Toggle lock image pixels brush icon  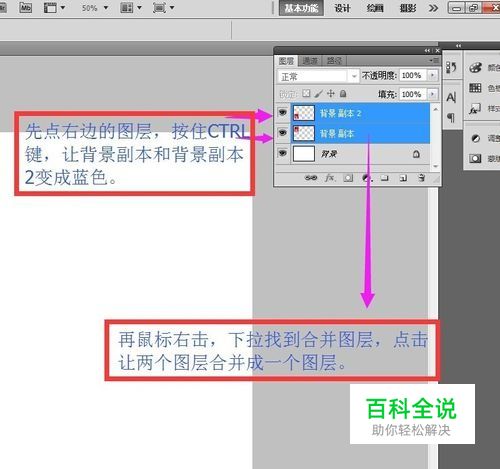[x=318, y=94]
